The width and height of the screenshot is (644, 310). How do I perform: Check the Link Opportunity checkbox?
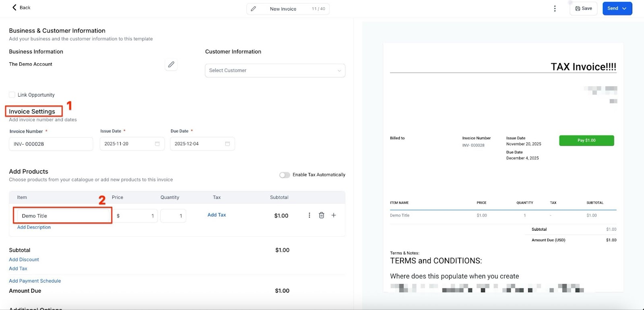pyautogui.click(x=12, y=95)
